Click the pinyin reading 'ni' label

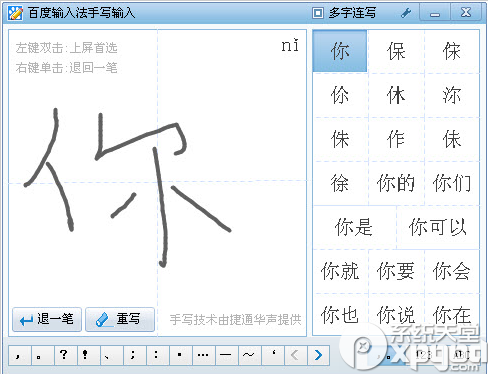[x=290, y=46]
